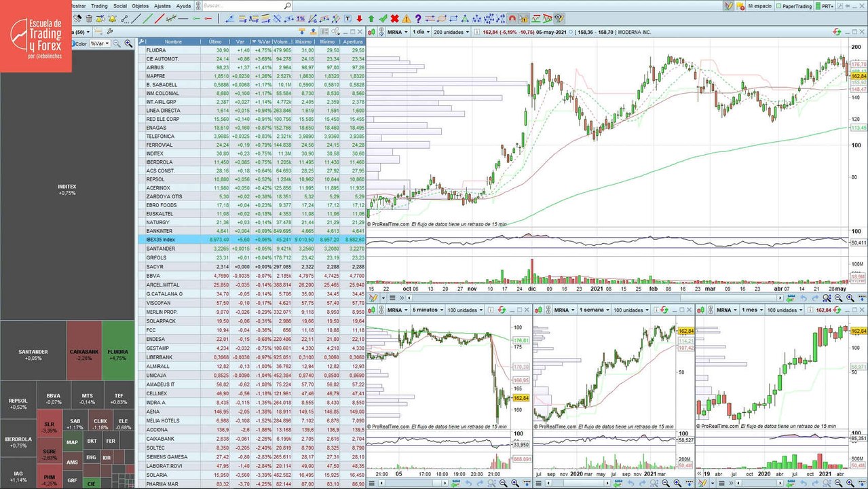Click the notifications icon beside Mi espacio
868x489 pixels.
point(740,6)
